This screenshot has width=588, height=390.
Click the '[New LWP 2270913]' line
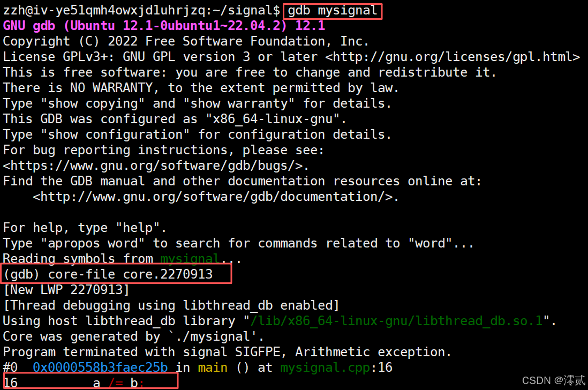[x=66, y=289]
